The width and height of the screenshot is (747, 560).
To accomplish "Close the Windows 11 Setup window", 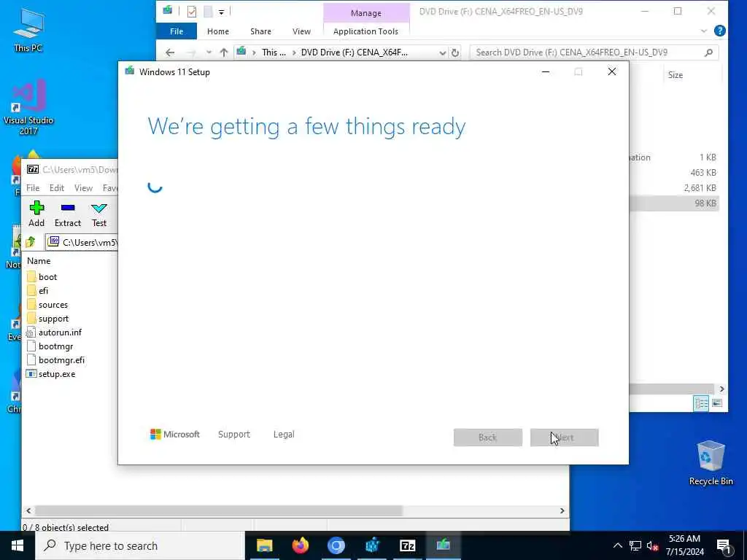I will tap(612, 72).
